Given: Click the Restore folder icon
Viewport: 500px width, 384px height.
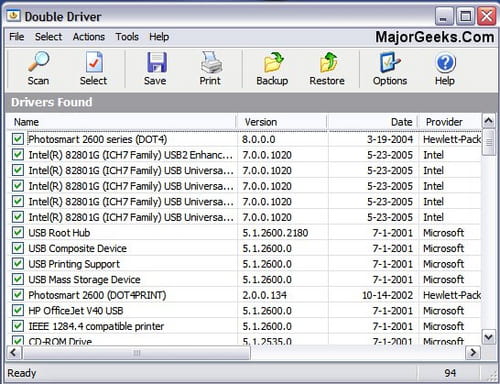Looking at the screenshot, I should point(328,62).
